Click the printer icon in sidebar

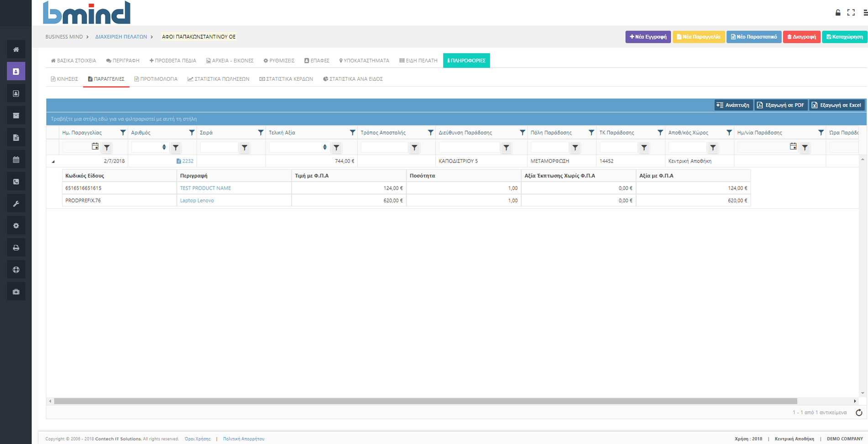coord(16,248)
